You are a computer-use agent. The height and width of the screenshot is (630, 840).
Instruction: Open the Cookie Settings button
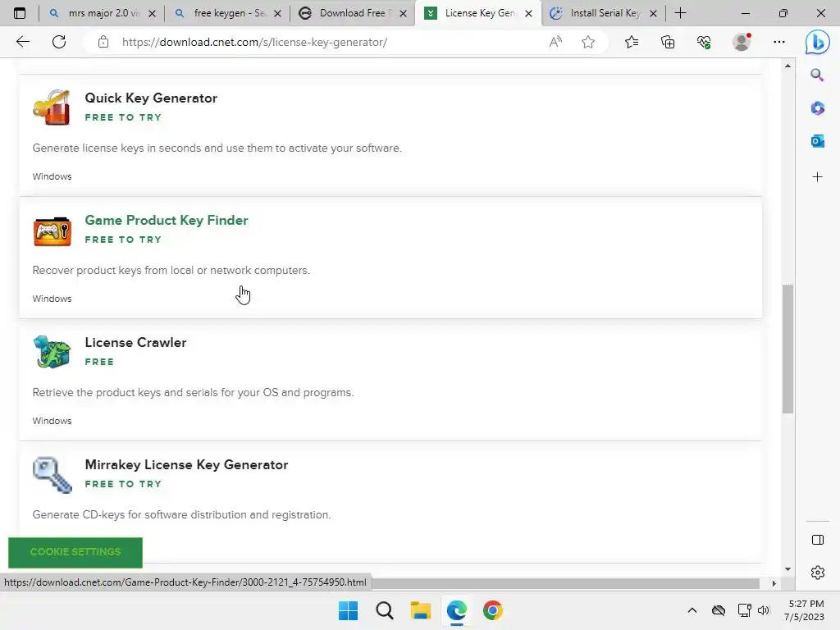click(x=75, y=552)
